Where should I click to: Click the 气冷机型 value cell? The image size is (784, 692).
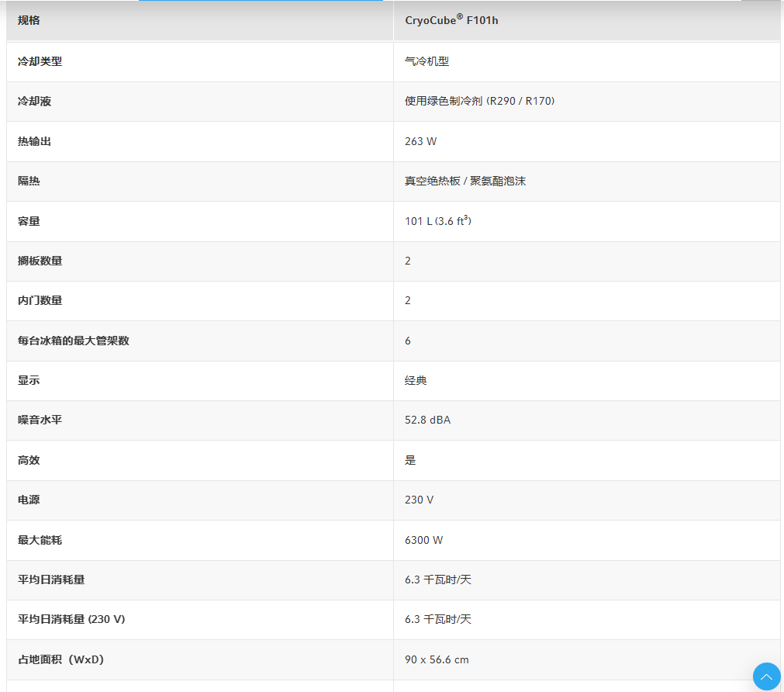tap(427, 61)
